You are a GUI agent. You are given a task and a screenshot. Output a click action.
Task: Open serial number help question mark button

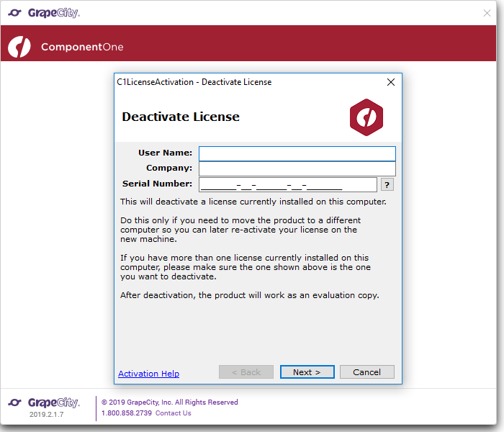click(387, 185)
